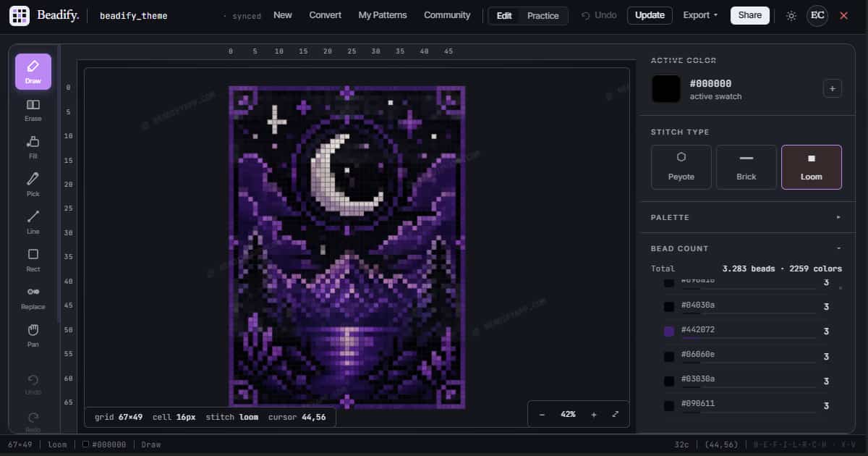Viewport: 868px width, 456px height.
Task: Select the Line tool
Action: point(33,222)
